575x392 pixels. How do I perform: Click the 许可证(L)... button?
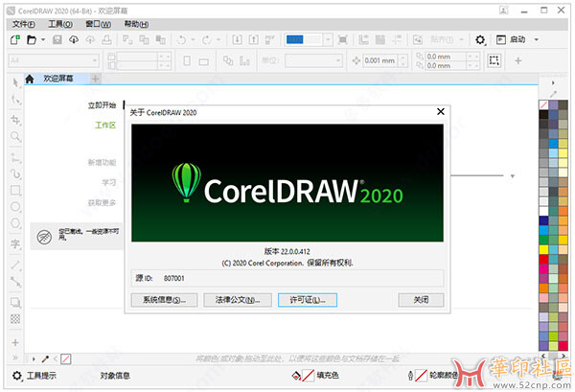coord(308,300)
